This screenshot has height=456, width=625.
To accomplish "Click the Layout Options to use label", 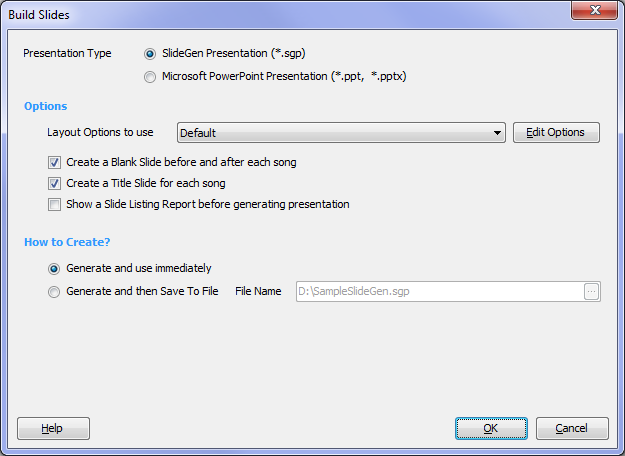I will [100, 132].
